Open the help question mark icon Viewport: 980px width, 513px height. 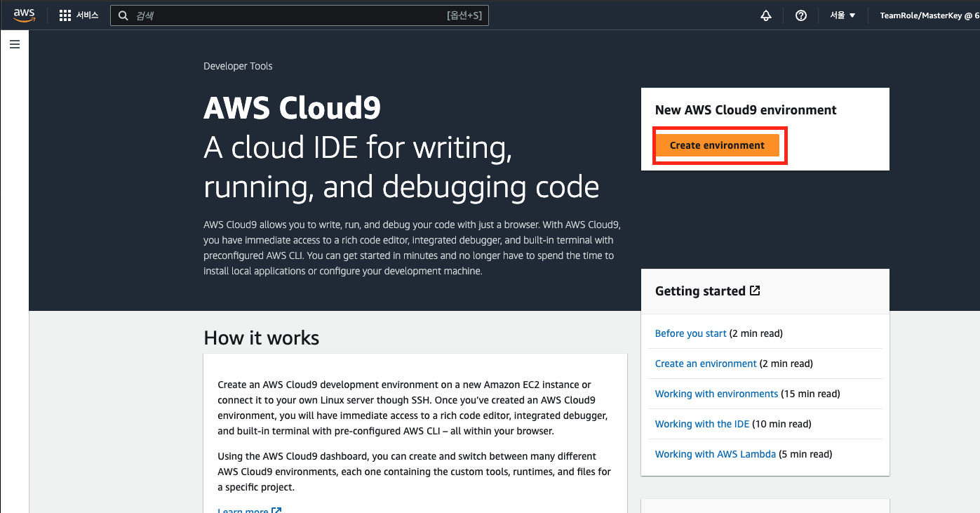click(801, 15)
